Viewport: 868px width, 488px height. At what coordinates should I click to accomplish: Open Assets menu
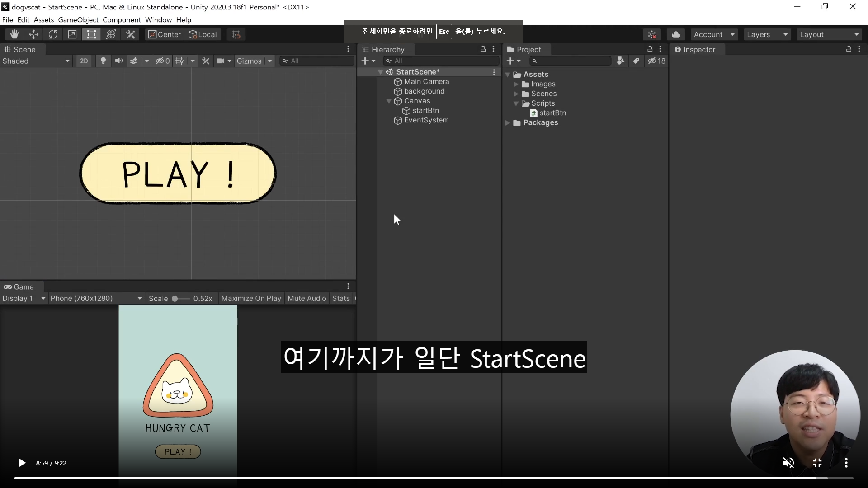pyautogui.click(x=44, y=20)
